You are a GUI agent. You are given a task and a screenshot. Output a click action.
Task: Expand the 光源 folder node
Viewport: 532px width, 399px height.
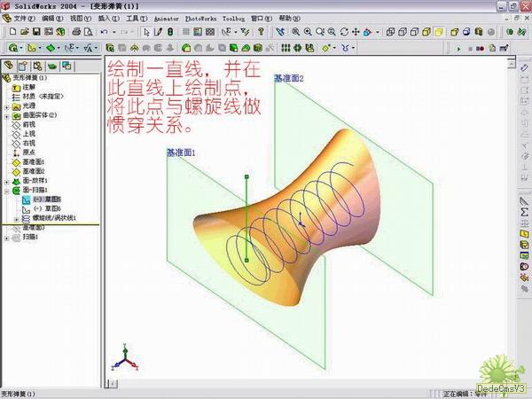[x=7, y=106]
